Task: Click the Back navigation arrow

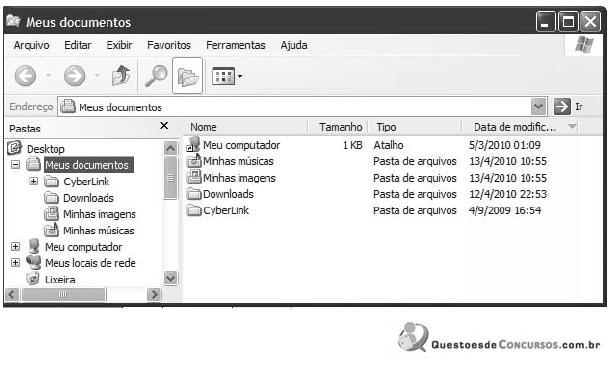Action: point(25,75)
